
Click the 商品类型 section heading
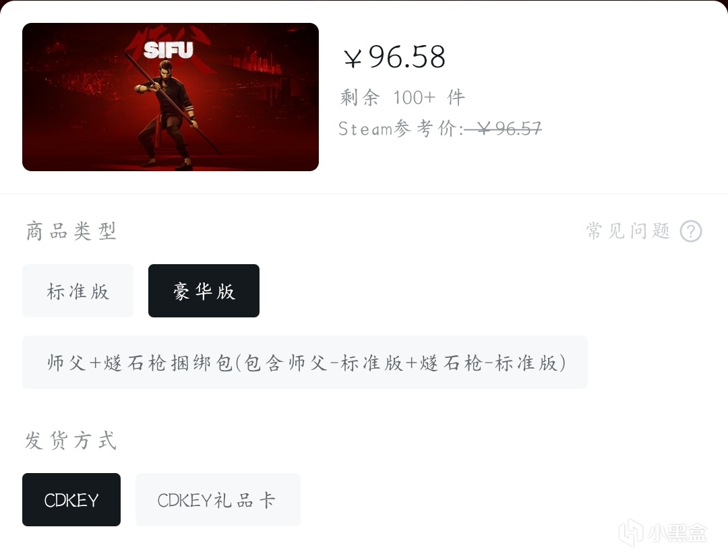click(x=71, y=231)
